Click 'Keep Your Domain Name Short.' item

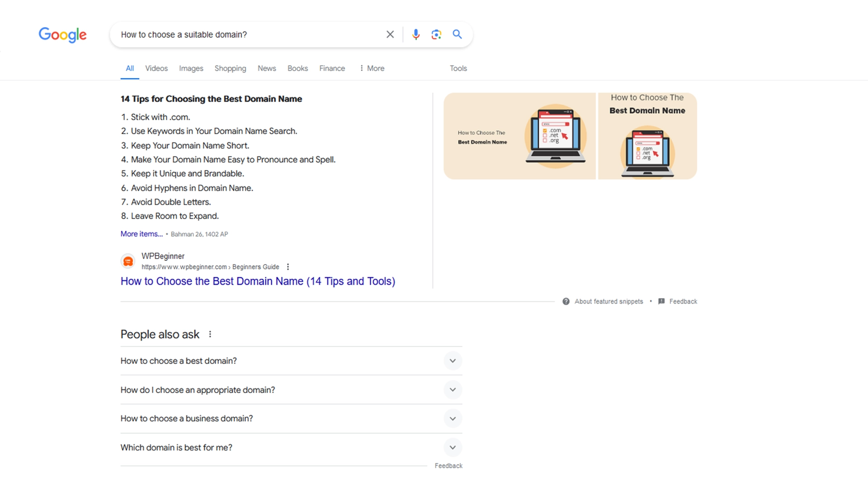click(190, 145)
